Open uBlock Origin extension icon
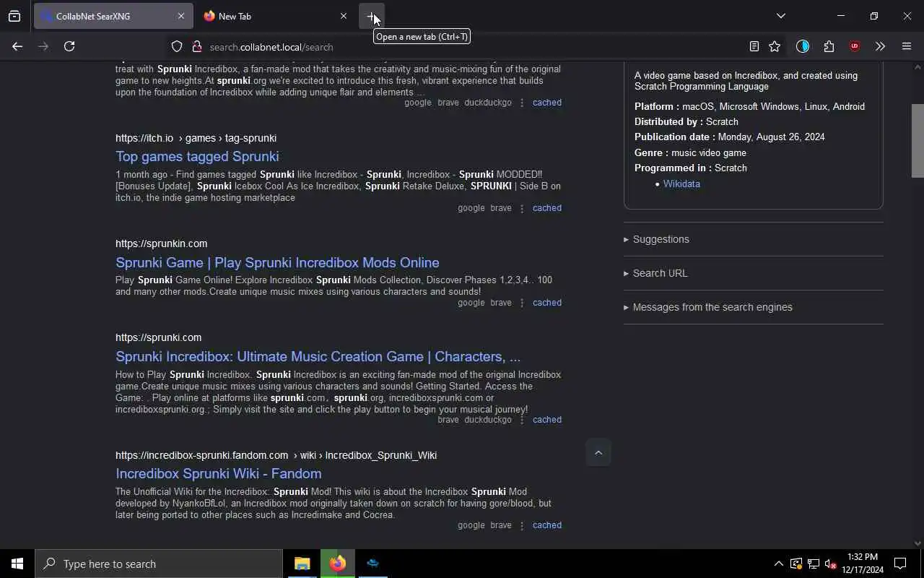The image size is (924, 578). click(855, 46)
